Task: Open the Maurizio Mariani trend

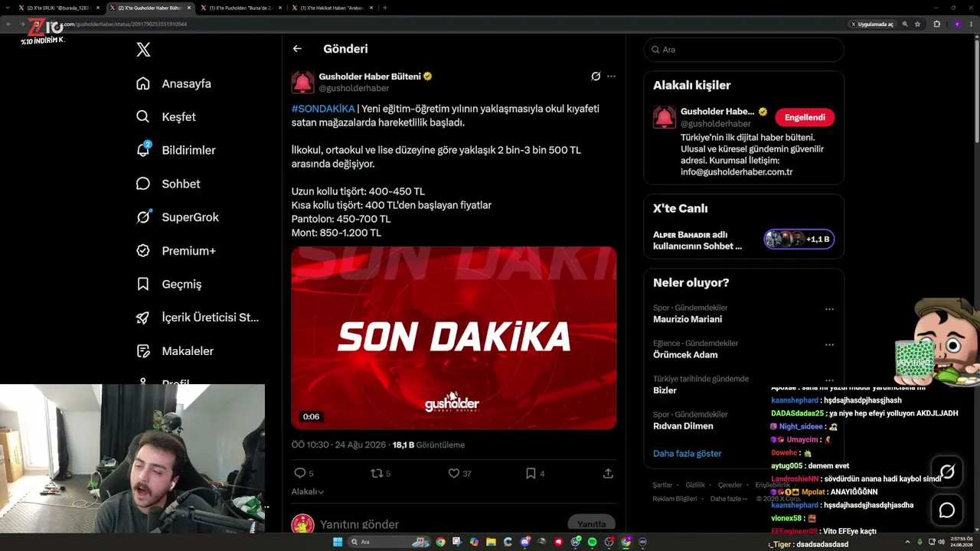Action: coord(688,319)
